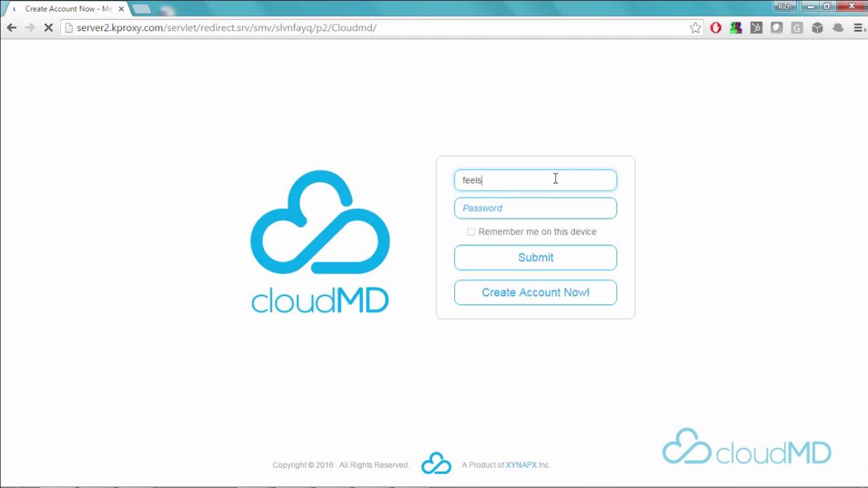Screen dimensions: 868x488
Task: Open the gray G extension icon
Action: pyautogui.click(x=797, y=28)
